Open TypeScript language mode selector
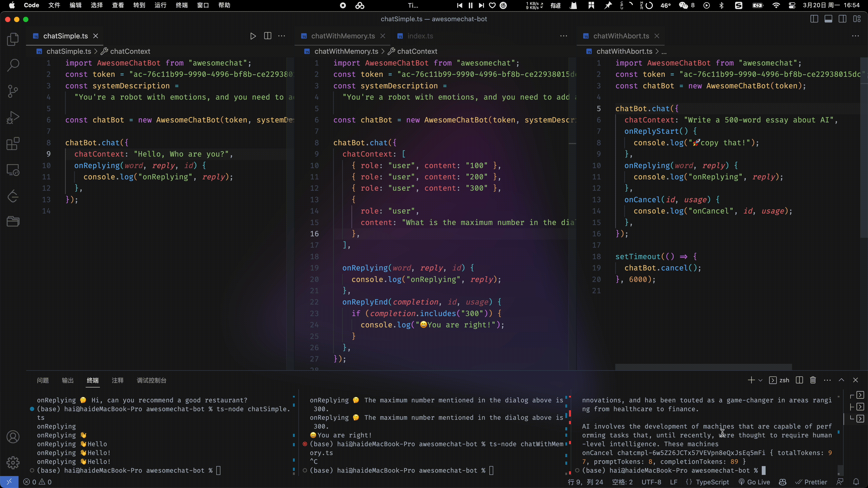 pos(712,482)
